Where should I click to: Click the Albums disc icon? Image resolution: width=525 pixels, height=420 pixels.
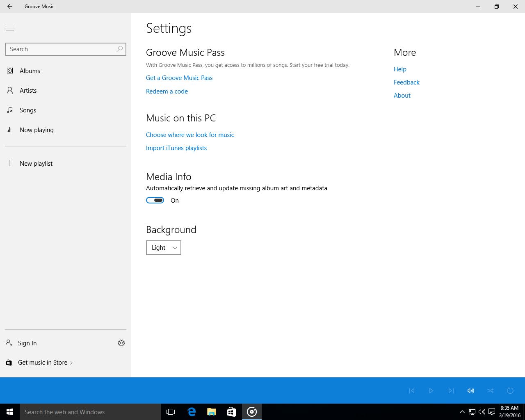click(10, 71)
